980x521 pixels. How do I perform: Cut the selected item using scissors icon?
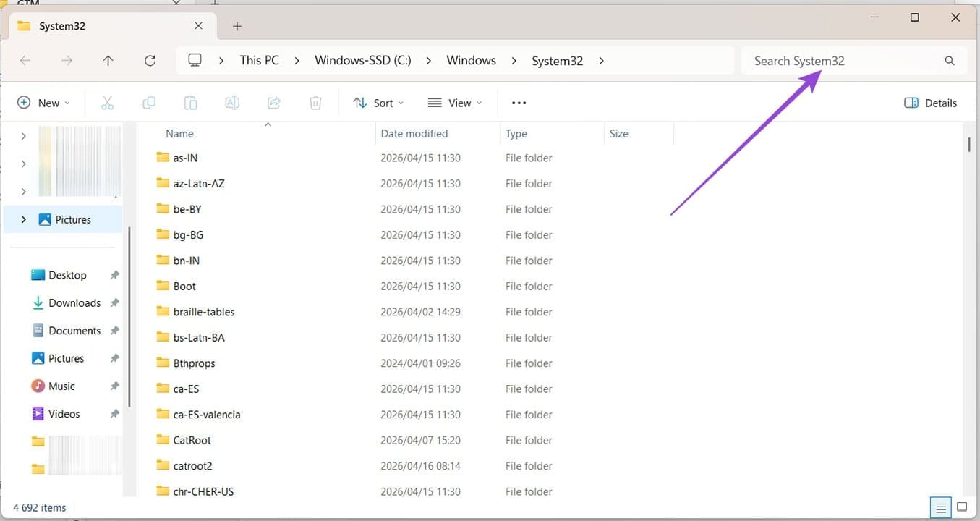point(107,102)
